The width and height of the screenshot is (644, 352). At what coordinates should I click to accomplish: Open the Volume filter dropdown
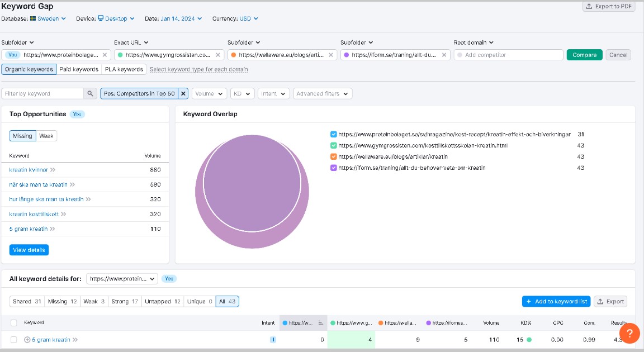tap(209, 93)
